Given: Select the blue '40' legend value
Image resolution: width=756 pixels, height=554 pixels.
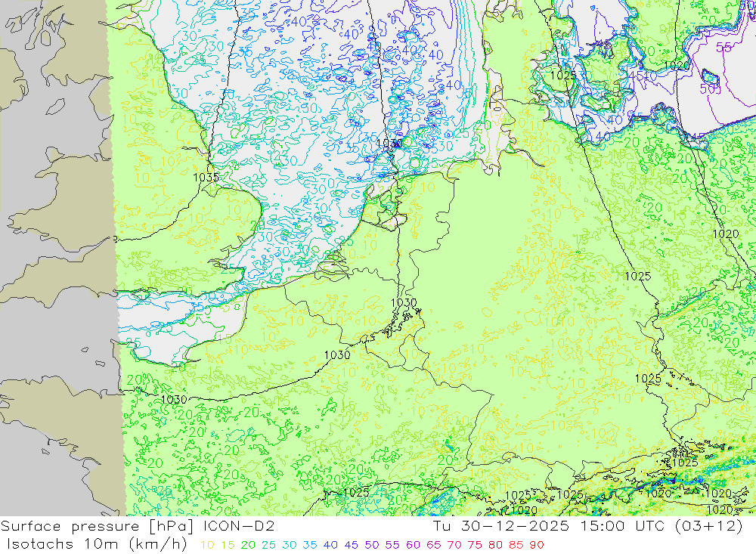Looking at the screenshot, I should point(331,546).
